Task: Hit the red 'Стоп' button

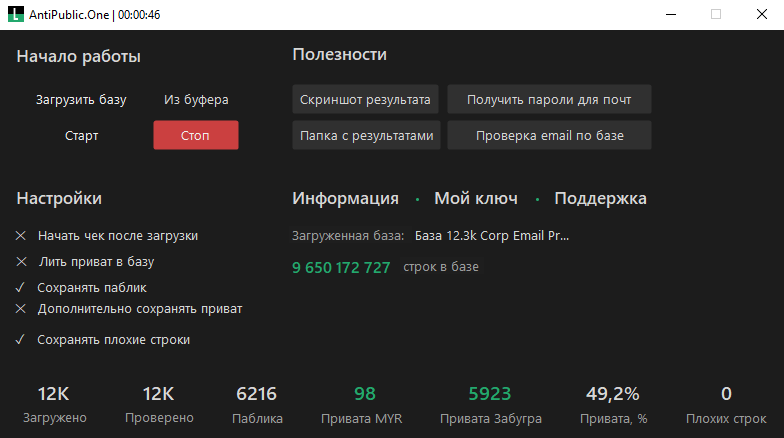Action: [x=196, y=136]
